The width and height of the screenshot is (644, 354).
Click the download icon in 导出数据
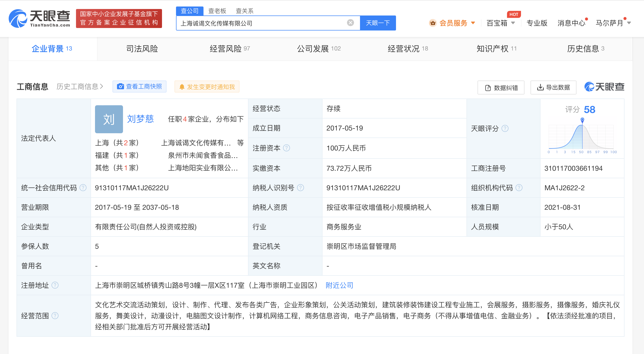540,87
